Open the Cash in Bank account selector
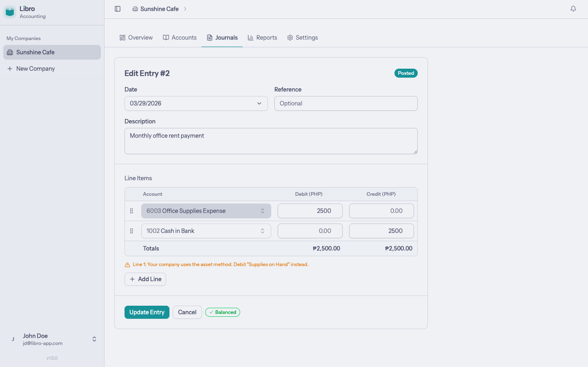The image size is (588, 367). 206,231
